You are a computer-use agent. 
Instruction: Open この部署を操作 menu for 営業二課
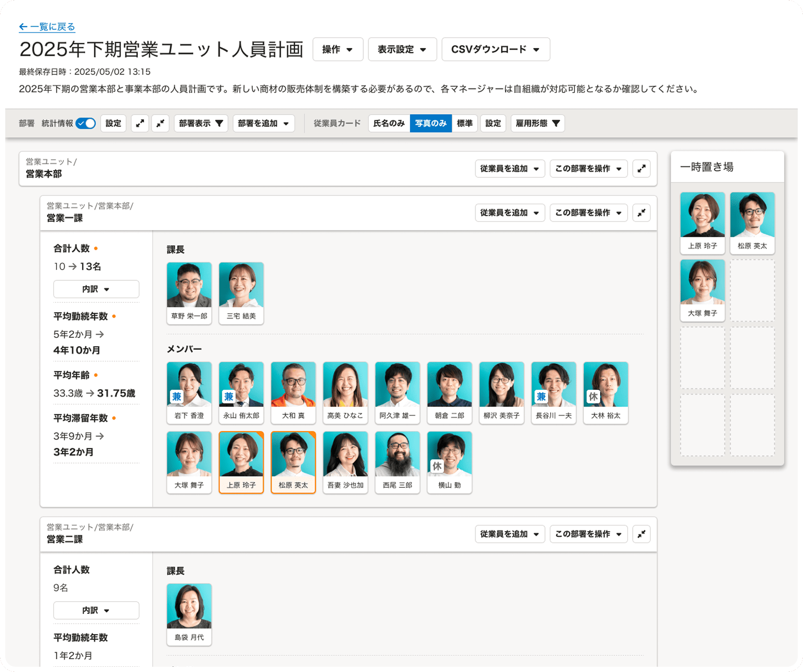click(588, 534)
